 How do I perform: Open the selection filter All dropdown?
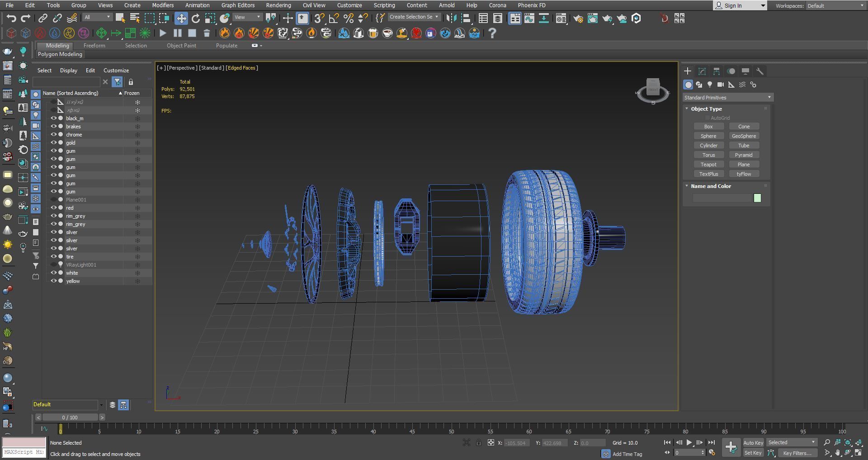click(x=97, y=17)
